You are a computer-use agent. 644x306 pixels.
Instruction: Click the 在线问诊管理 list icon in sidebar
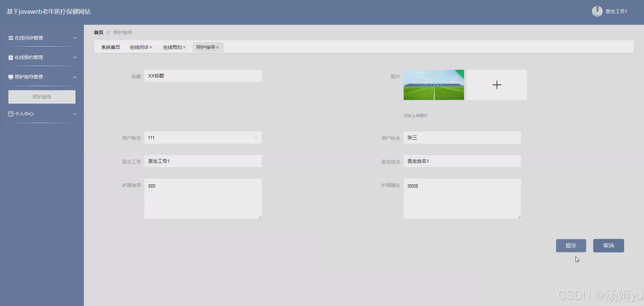pyautogui.click(x=11, y=38)
